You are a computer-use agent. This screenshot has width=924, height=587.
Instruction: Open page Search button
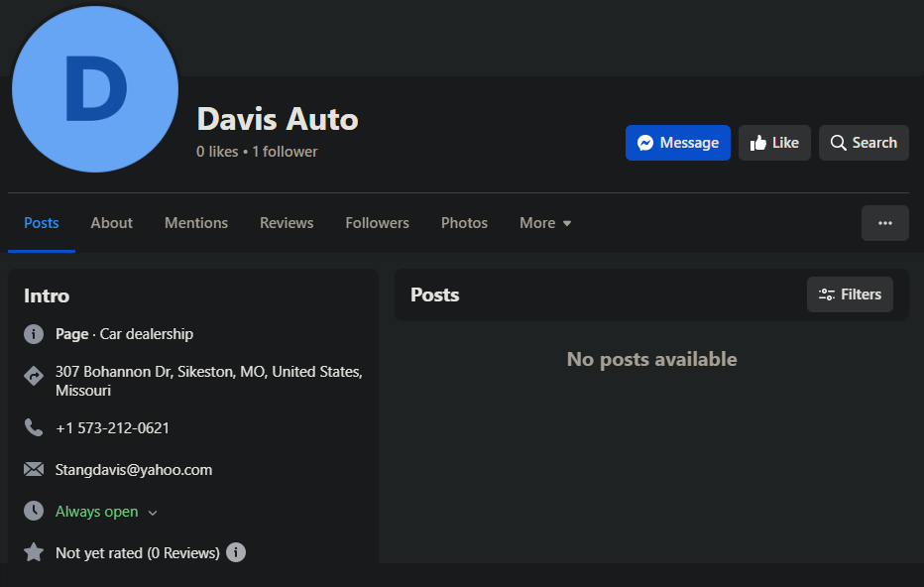864,143
